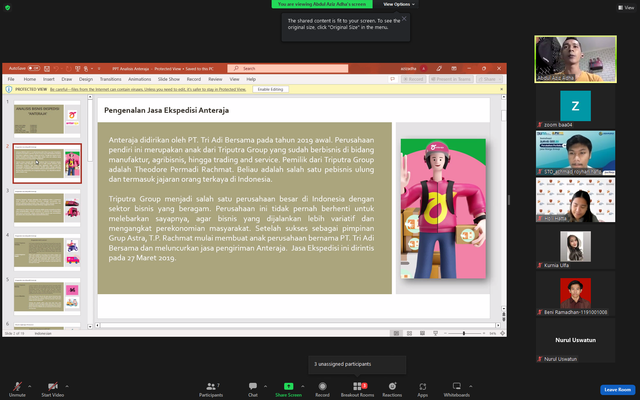This screenshot has height=400, width=640.
Task: Open the Chat panel
Action: (x=253, y=389)
